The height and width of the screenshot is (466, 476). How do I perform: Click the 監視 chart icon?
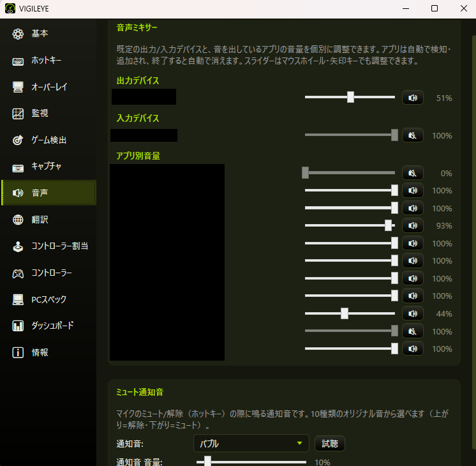(18, 114)
